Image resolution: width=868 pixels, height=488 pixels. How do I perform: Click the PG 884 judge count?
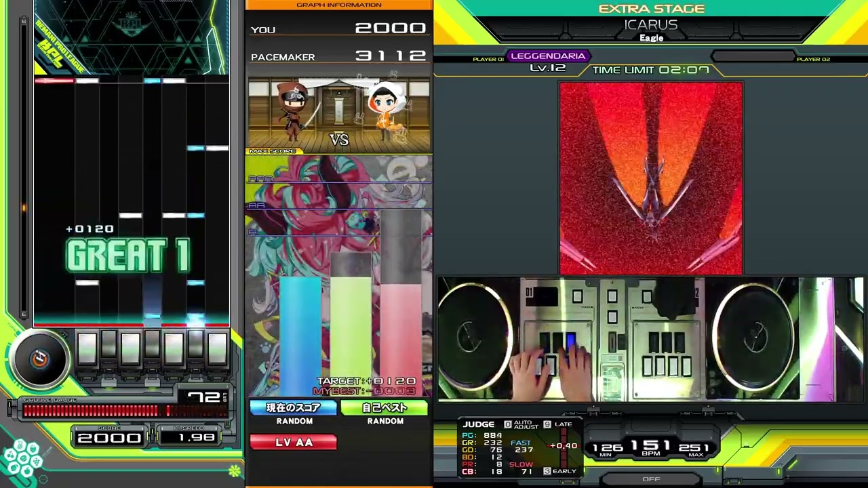tap(482, 435)
